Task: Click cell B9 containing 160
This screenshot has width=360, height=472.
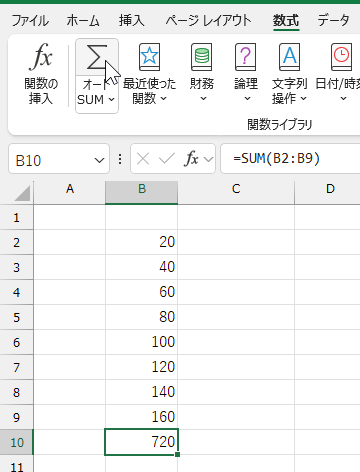Action: 142,417
